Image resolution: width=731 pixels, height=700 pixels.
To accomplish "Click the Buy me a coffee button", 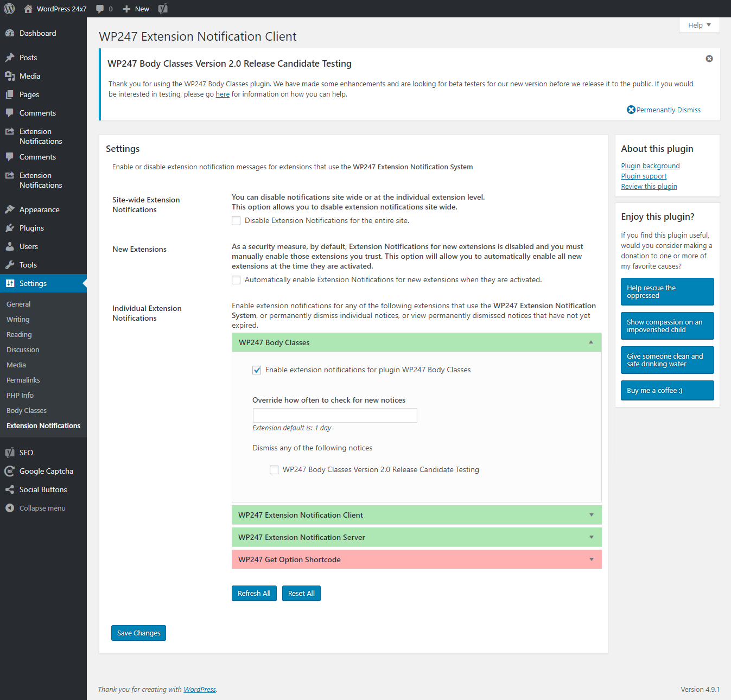I will click(x=668, y=391).
